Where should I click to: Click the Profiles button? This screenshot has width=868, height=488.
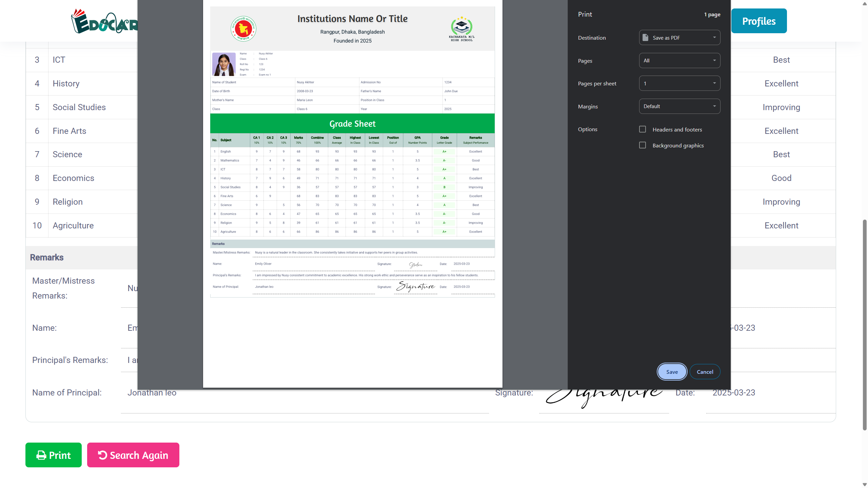point(759,21)
